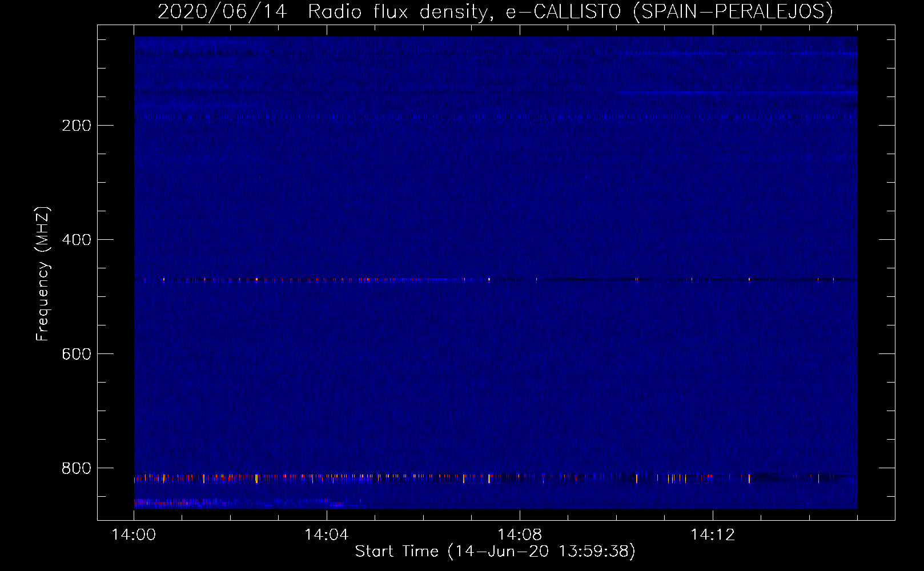
Task: Click the 400 MHz tick label
Action: (x=77, y=240)
